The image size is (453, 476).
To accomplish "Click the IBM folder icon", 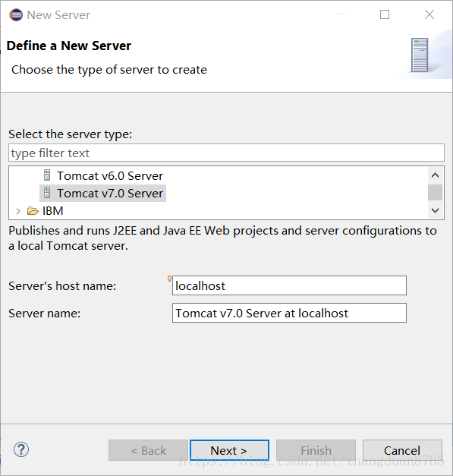I will click(x=33, y=210).
